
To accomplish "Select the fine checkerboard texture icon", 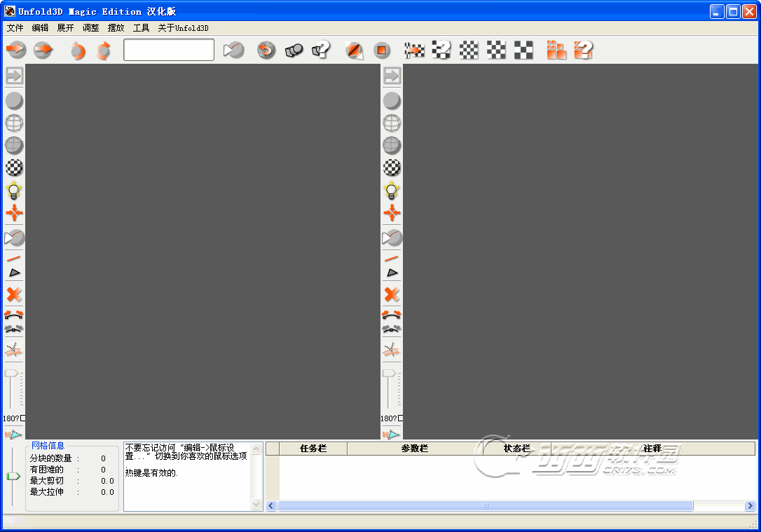I will 469,50.
